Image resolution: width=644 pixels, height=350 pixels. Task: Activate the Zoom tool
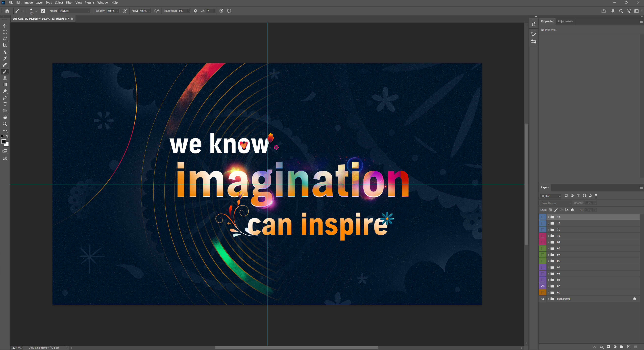(5, 124)
